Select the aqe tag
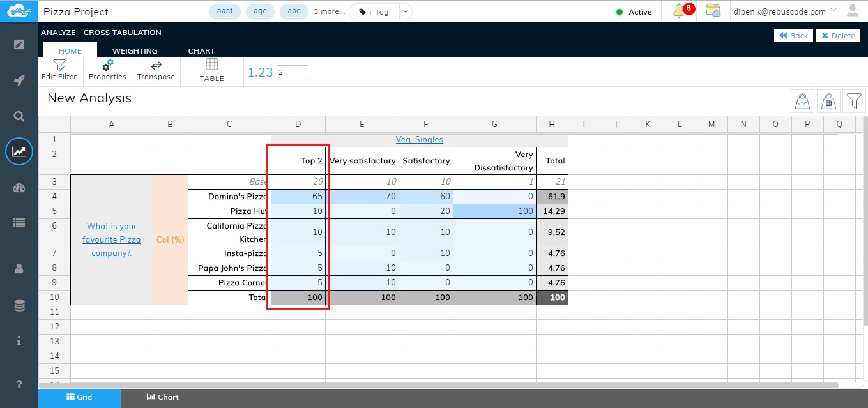 [x=260, y=11]
